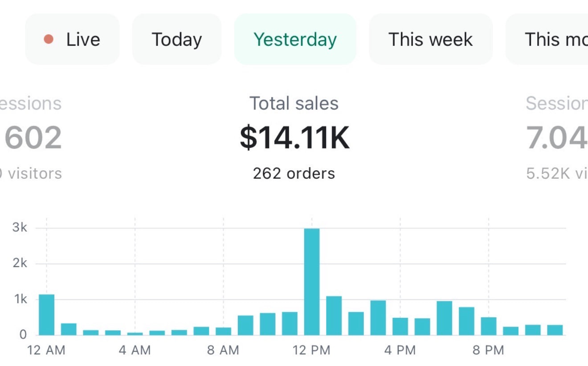Select the 6 PM sales bar
The image size is (588, 366).
444,318
